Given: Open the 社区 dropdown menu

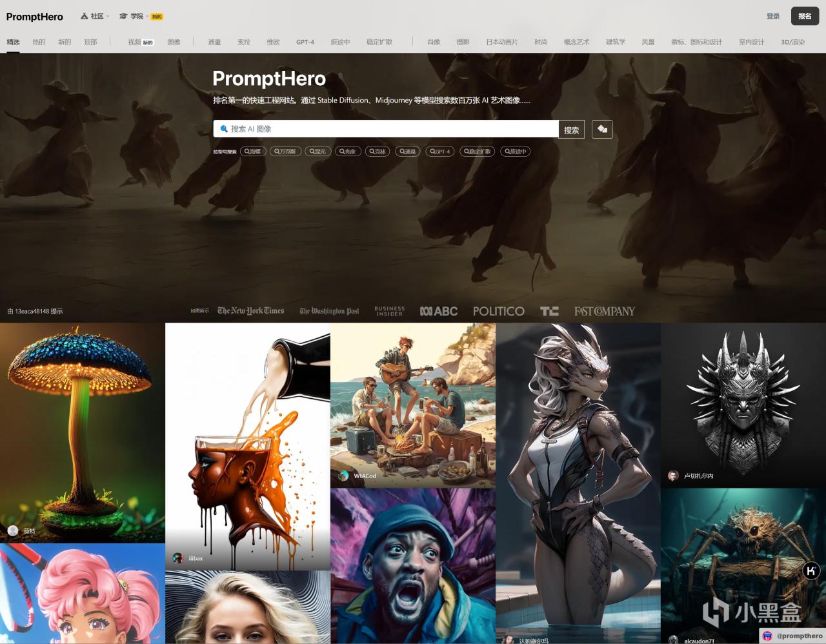Looking at the screenshot, I should [x=95, y=16].
